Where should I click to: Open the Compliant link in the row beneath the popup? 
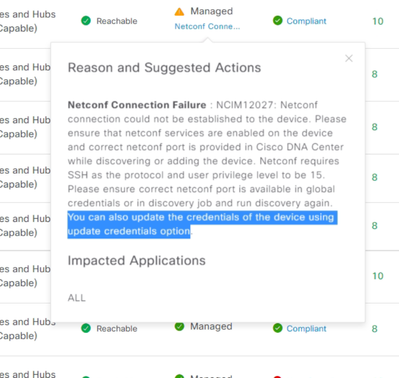pos(306,329)
